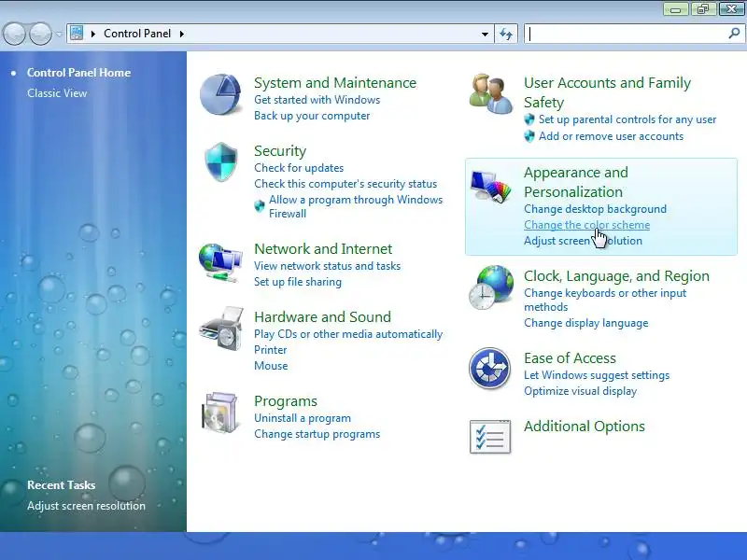Viewport: 747px width, 560px height.
Task: Click Change desktop background
Action: 595,208
